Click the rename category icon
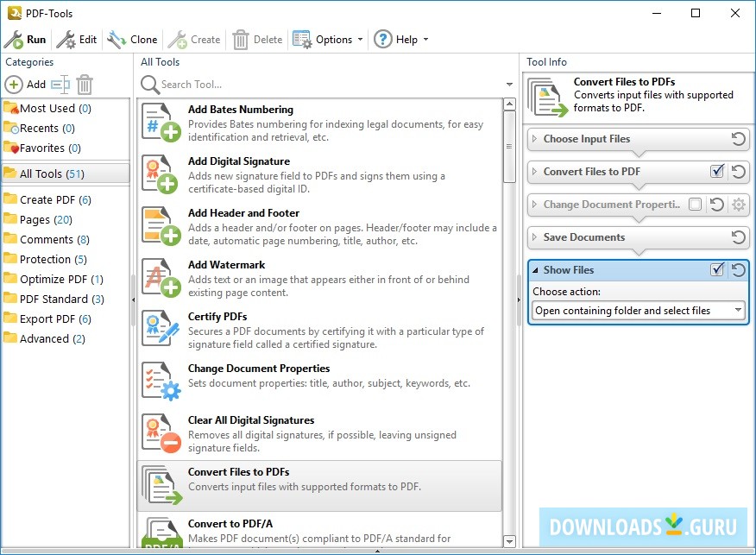Viewport: 756px width, 555px height. click(60, 85)
